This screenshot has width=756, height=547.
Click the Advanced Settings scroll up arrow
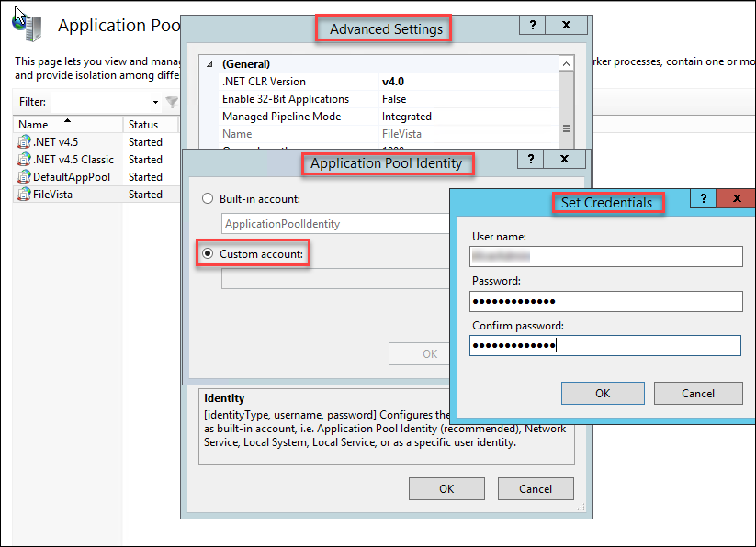[x=567, y=63]
